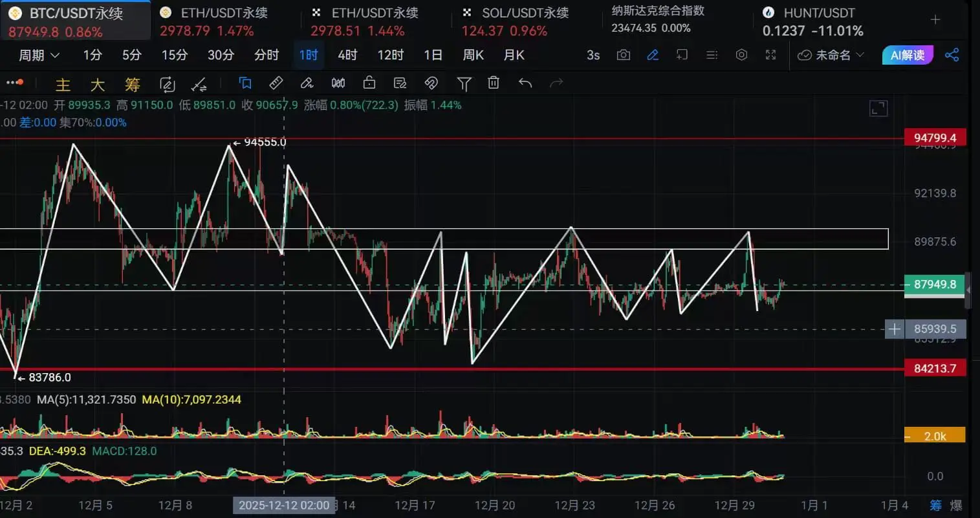
Task: Open the more-options dots in drawing toolbar
Action: click(x=14, y=83)
